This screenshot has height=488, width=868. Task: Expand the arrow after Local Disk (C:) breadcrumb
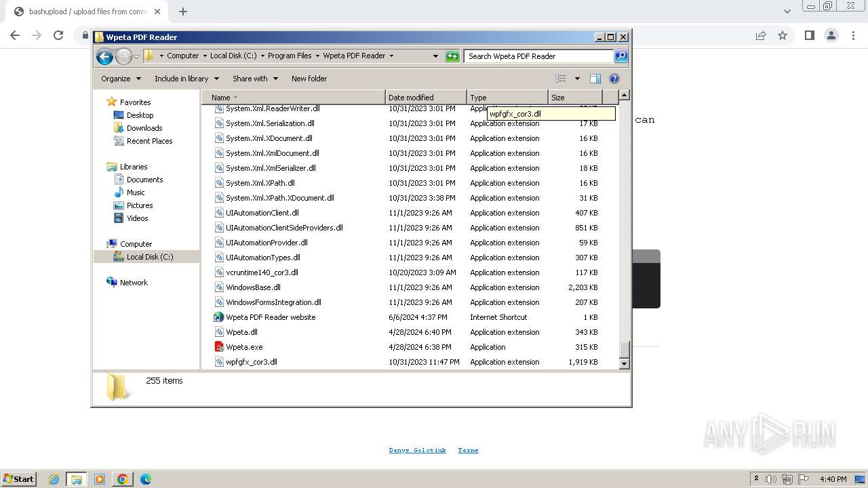(262, 56)
